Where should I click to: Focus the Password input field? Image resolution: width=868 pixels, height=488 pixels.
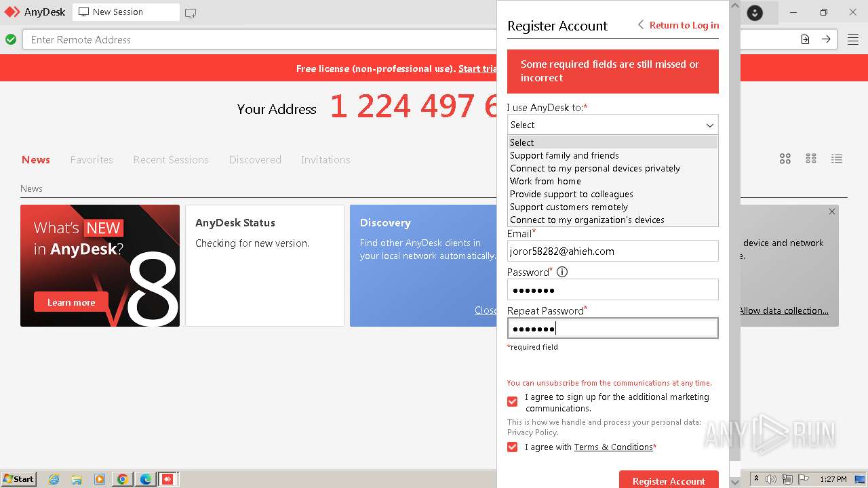(x=612, y=289)
